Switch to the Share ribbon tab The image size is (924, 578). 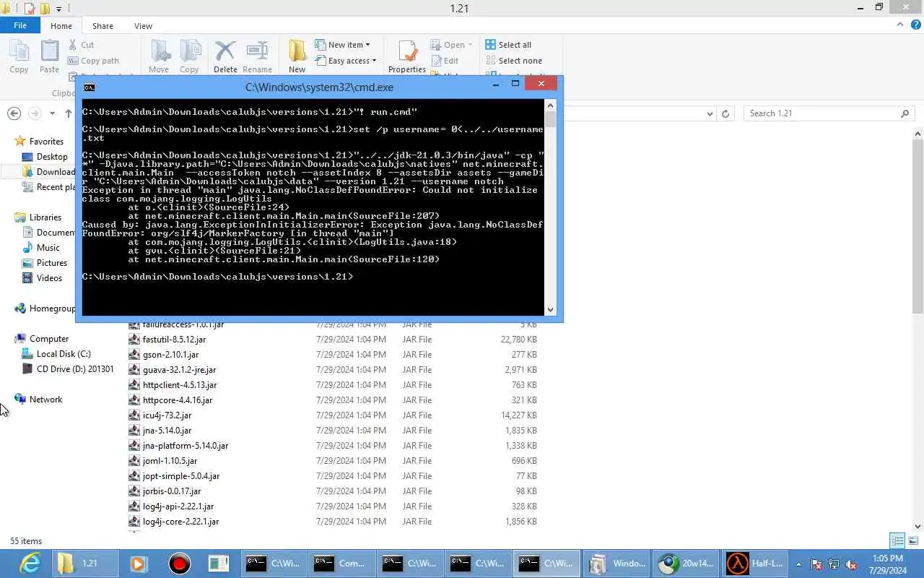[103, 26]
